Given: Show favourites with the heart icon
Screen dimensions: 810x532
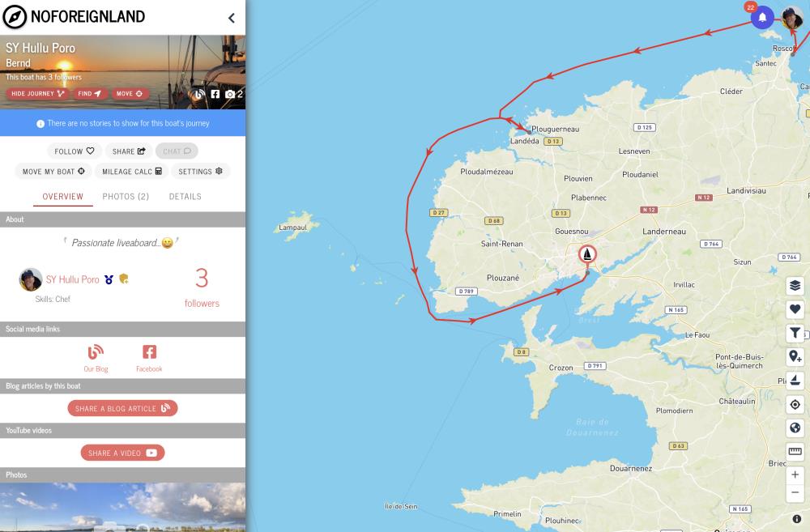Looking at the screenshot, I should (795, 309).
